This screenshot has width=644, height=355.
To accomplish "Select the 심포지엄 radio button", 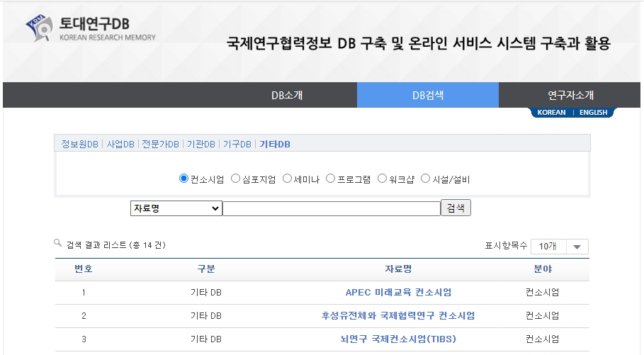I will tap(235, 179).
